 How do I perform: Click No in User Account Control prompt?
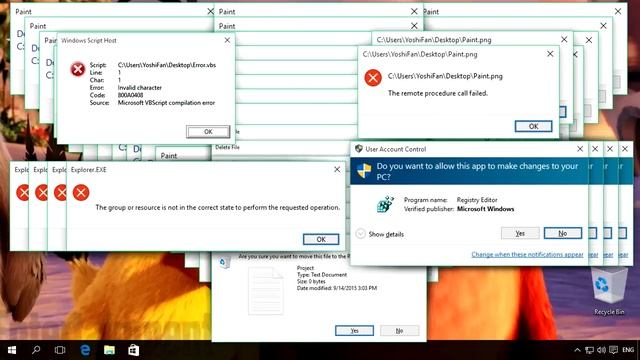pyautogui.click(x=563, y=233)
